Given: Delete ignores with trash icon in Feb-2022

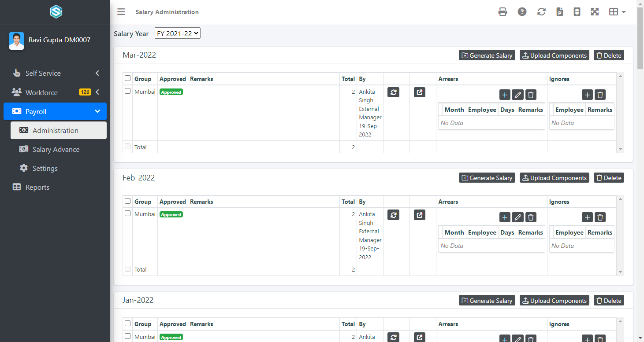Looking at the screenshot, I should click(x=600, y=217).
